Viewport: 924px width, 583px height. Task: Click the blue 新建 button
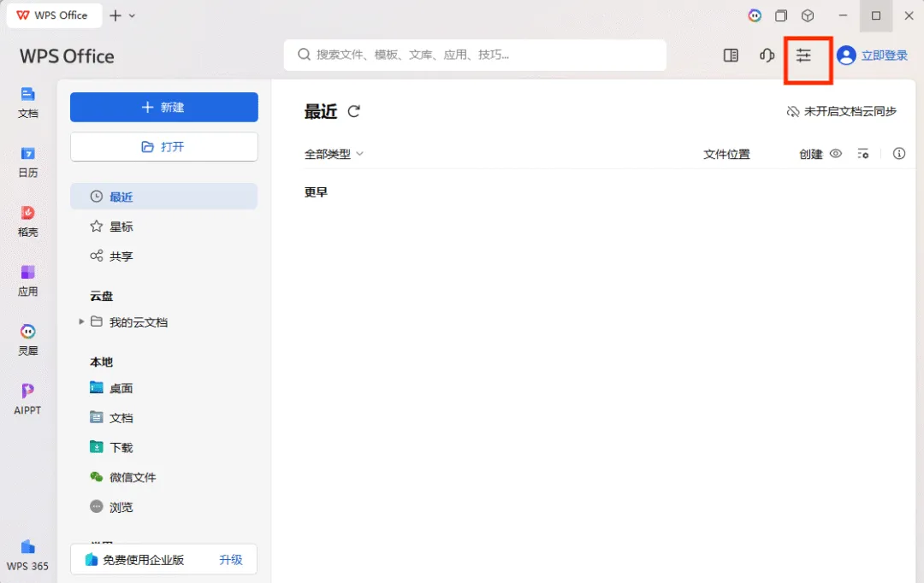point(163,107)
